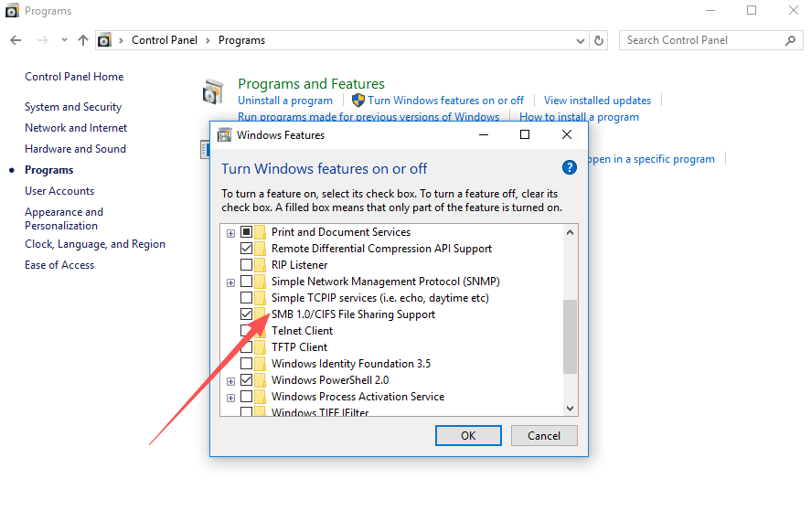Open recent locations chevron beside Forward arrow
The width and height of the screenshot is (811, 532).
click(64, 40)
